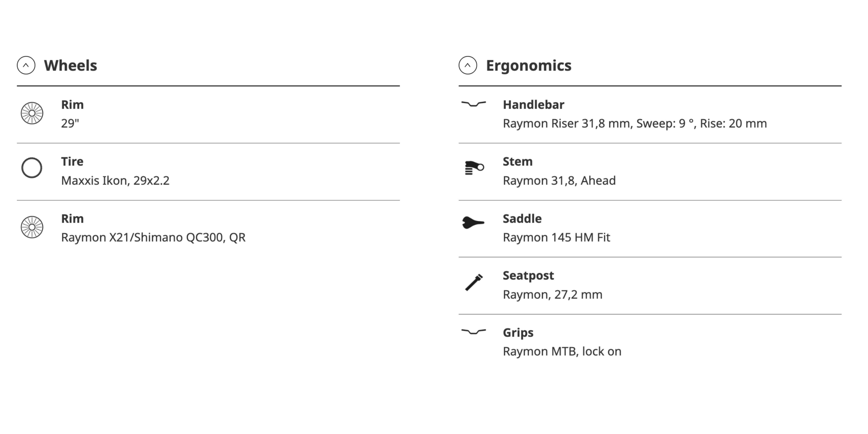Collapse the Wheels section chevron
The height and width of the screenshot is (434, 868).
(x=26, y=65)
